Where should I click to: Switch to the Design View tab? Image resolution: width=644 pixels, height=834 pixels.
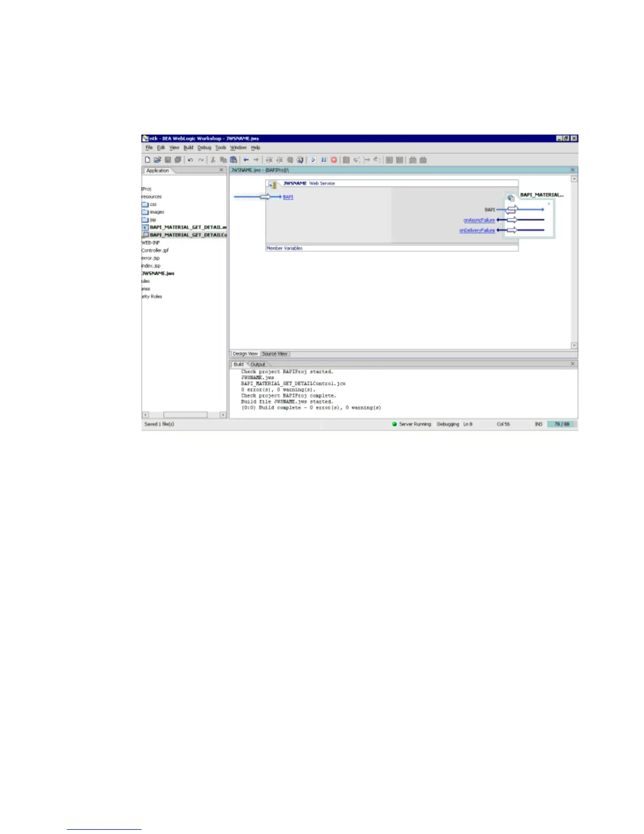click(245, 354)
